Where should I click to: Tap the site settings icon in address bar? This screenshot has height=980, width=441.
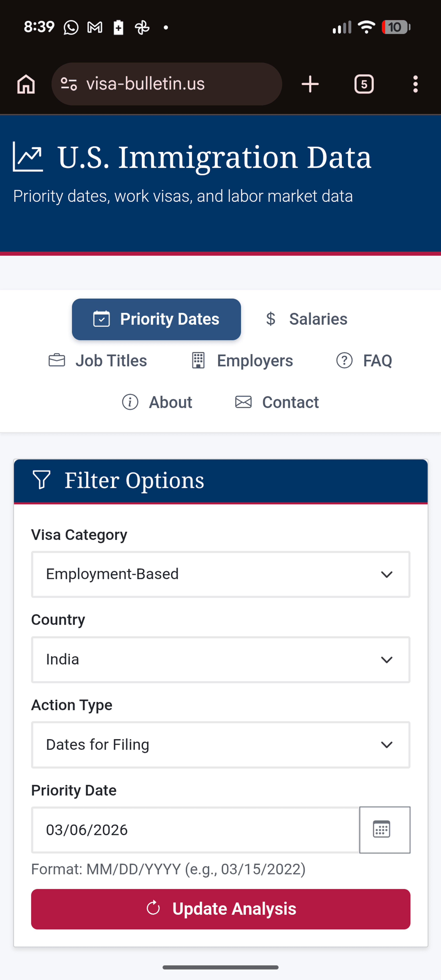click(x=69, y=84)
